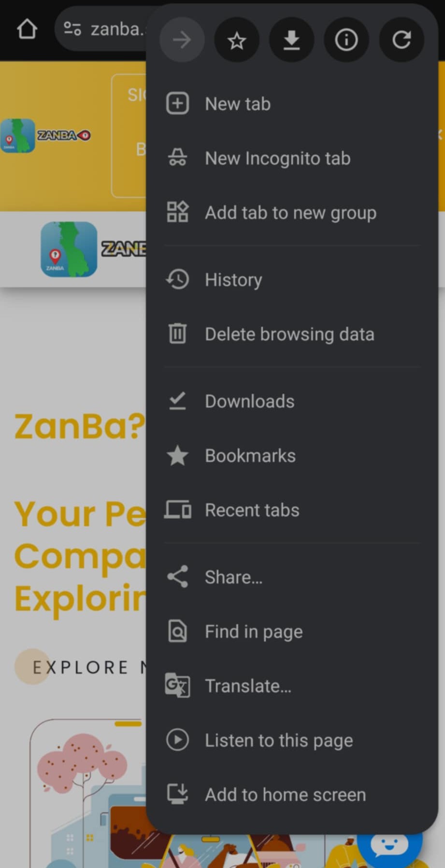This screenshot has height=868, width=445.
Task: Download the page using the download arrow icon
Action: coord(291,40)
